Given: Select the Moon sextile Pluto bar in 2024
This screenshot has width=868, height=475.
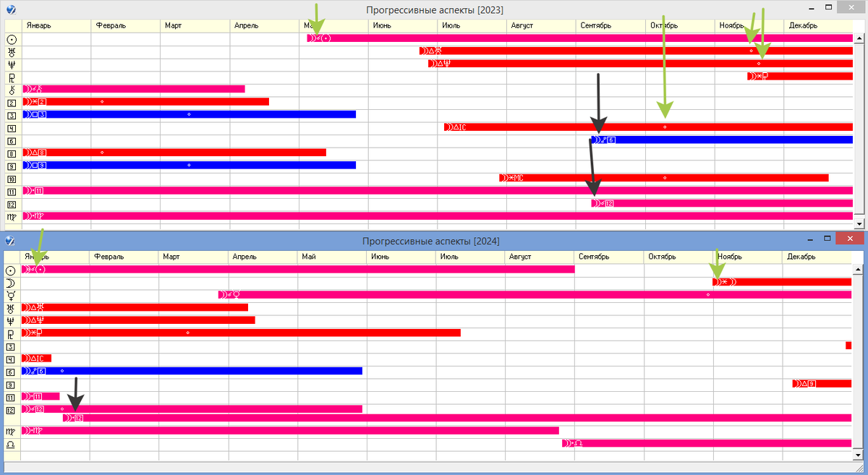Looking at the screenshot, I should (x=241, y=333).
